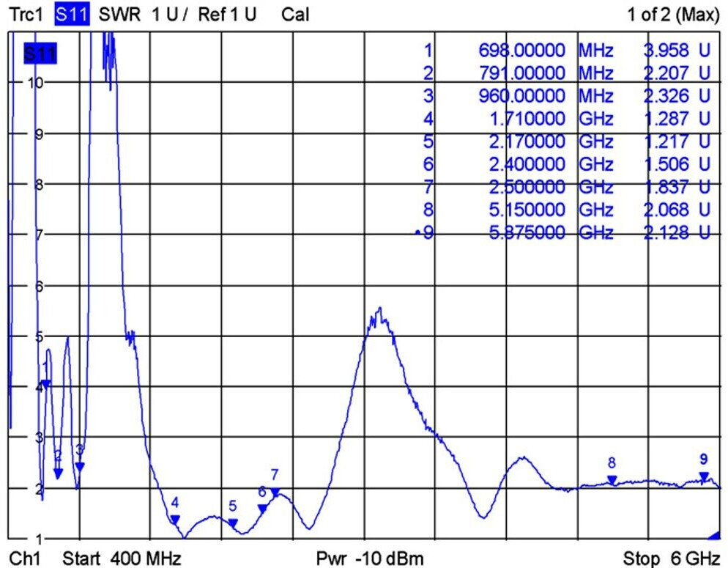Click the Pwr -10 dBm power setting
The width and height of the screenshot is (728, 568).
[x=370, y=558]
